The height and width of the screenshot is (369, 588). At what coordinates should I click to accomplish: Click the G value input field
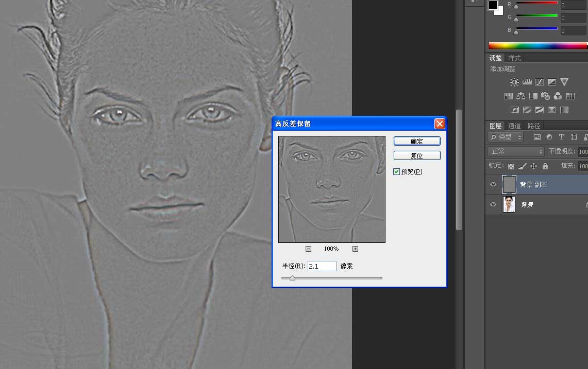click(x=574, y=17)
